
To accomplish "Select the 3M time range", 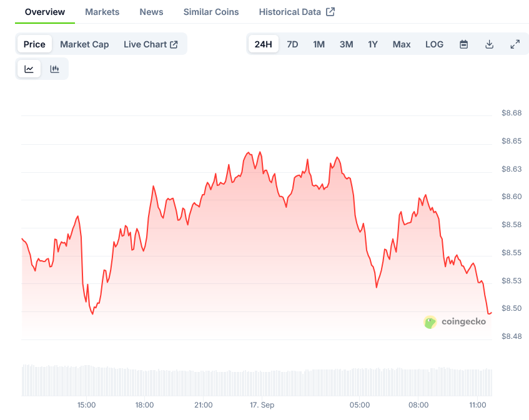I will pos(347,44).
